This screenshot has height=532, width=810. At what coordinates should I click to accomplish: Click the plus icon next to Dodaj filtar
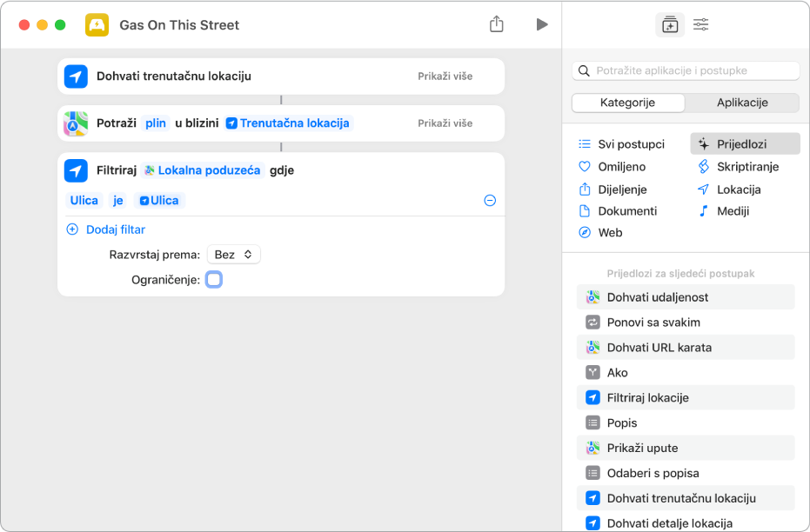72,229
